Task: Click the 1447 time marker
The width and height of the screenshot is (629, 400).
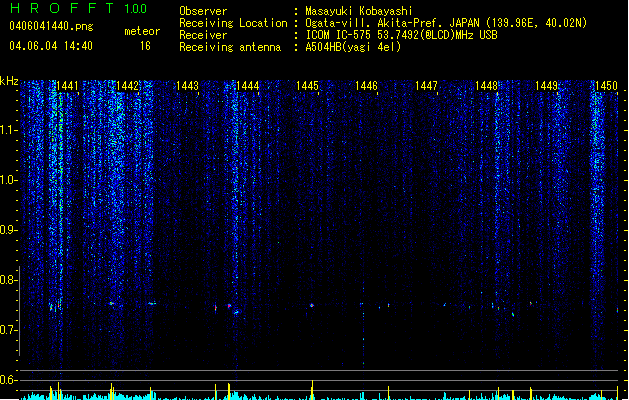Action: (426, 86)
